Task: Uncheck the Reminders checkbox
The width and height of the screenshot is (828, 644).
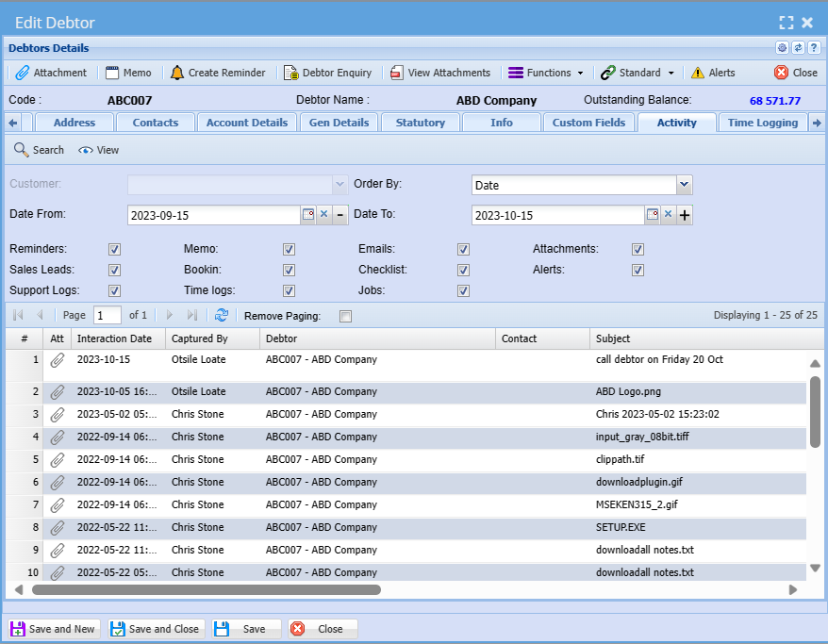Action: [114, 250]
